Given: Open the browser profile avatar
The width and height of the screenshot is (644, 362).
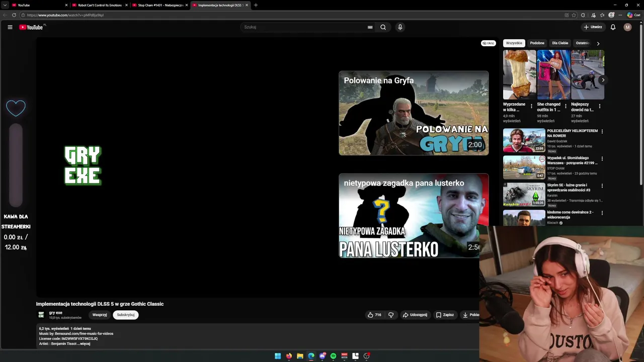Looking at the screenshot, I should (x=611, y=15).
